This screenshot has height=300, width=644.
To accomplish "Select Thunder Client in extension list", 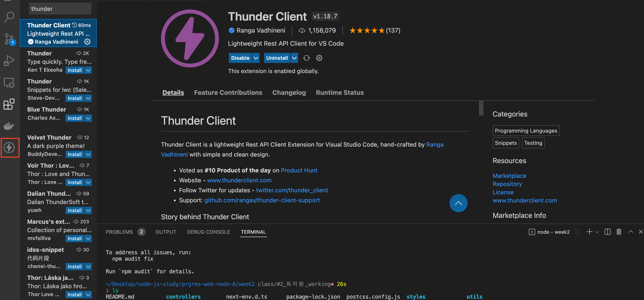I will (x=58, y=33).
